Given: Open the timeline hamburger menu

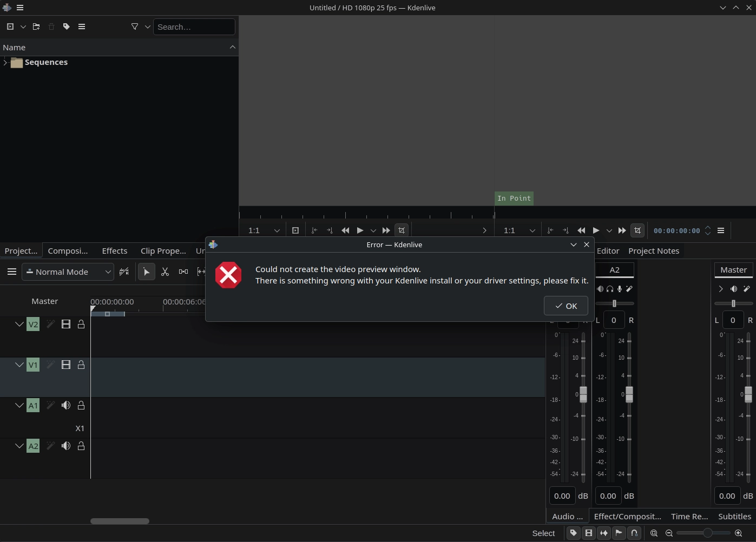Looking at the screenshot, I should coord(12,272).
